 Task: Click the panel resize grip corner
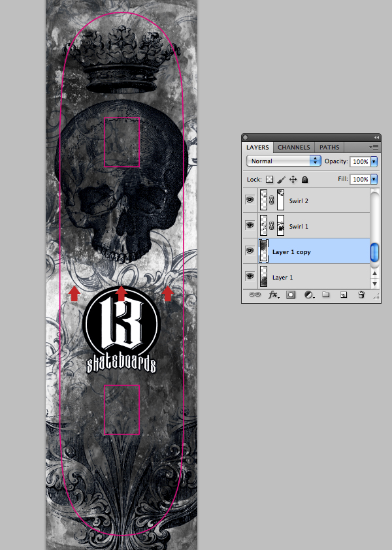[376, 297]
